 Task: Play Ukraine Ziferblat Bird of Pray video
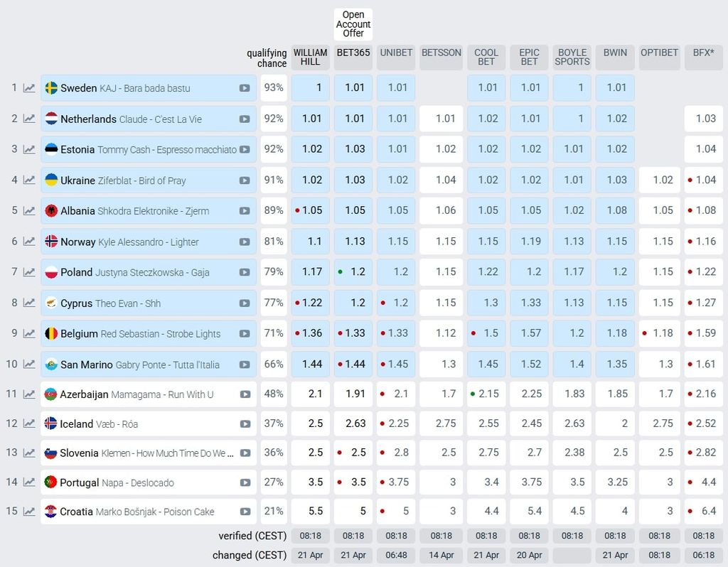point(245,180)
